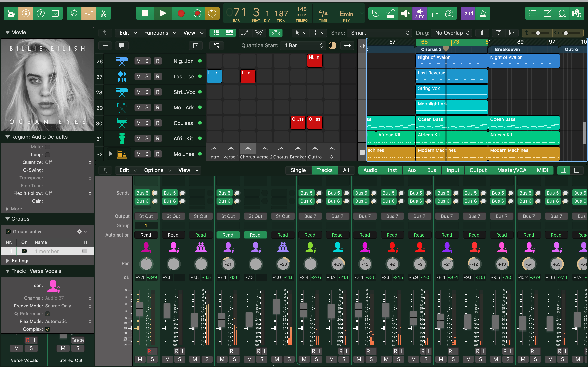Click the count-in 1234 button
This screenshot has width=588, height=367.
(468, 13)
